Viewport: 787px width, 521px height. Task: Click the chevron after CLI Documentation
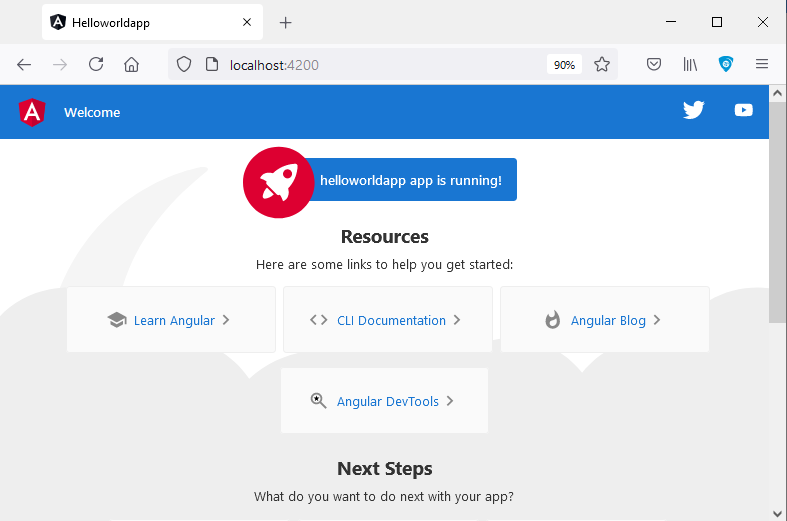457,320
